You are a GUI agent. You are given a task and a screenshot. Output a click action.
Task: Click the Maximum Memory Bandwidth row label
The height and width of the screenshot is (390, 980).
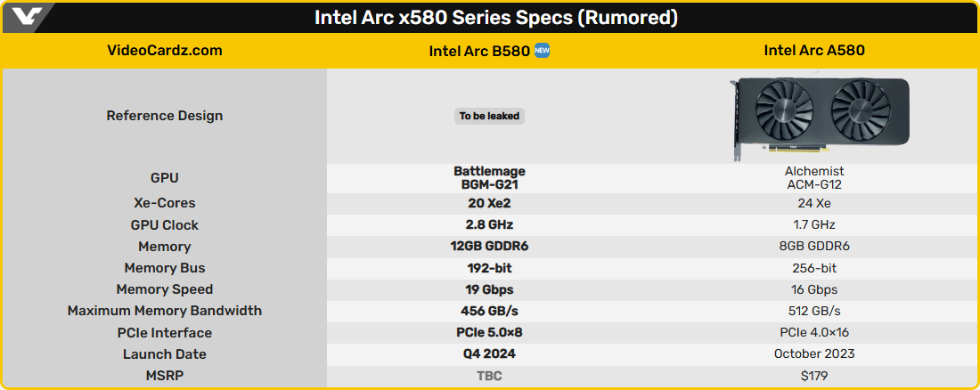pyautogui.click(x=165, y=311)
